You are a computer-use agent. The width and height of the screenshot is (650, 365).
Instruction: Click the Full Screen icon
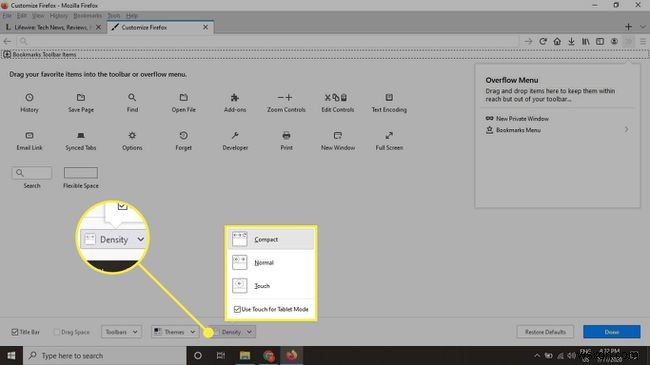[389, 136]
